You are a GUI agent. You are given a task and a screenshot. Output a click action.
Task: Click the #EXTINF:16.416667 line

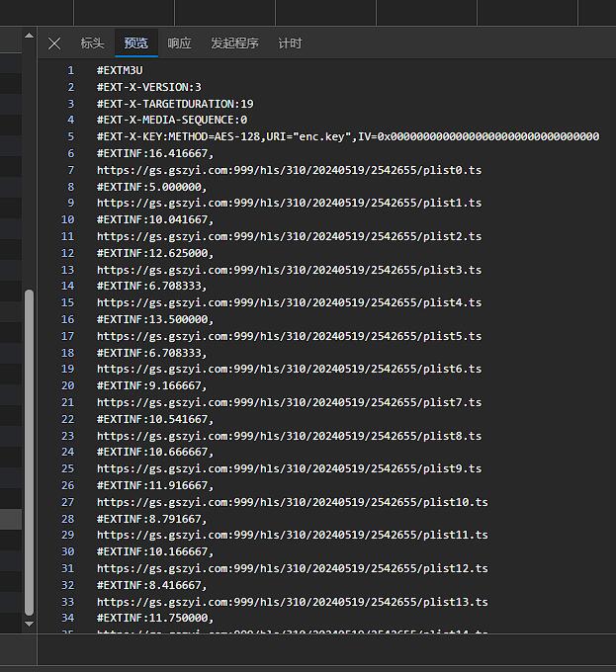155,153
